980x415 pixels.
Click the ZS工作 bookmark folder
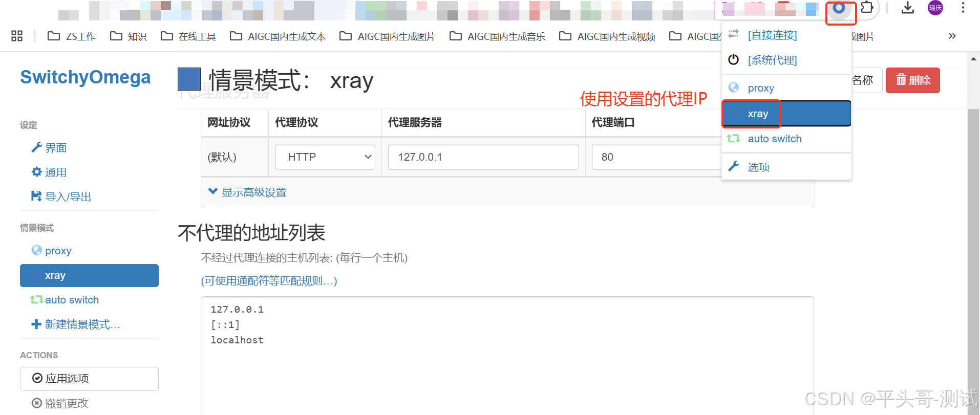pyautogui.click(x=72, y=36)
